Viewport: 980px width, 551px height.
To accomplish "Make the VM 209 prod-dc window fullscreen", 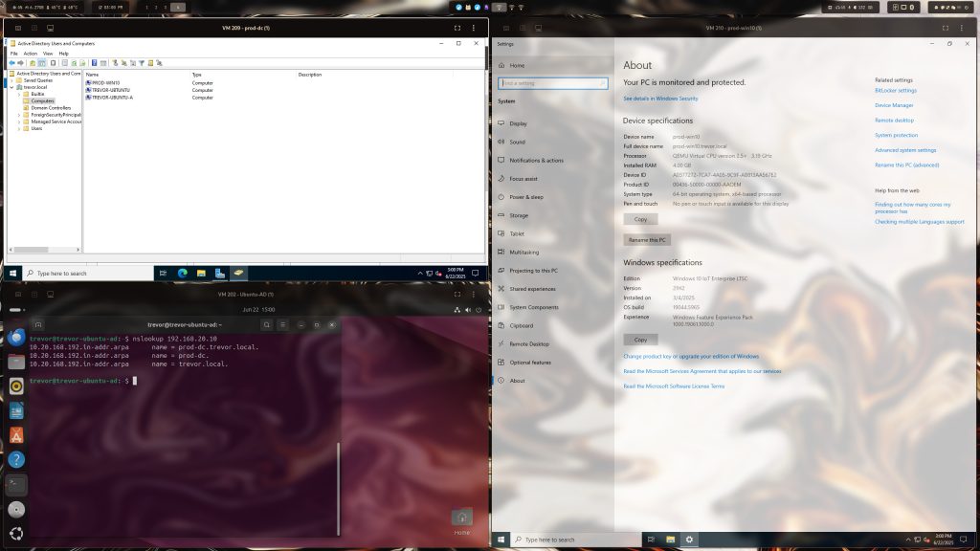I will coord(457,28).
